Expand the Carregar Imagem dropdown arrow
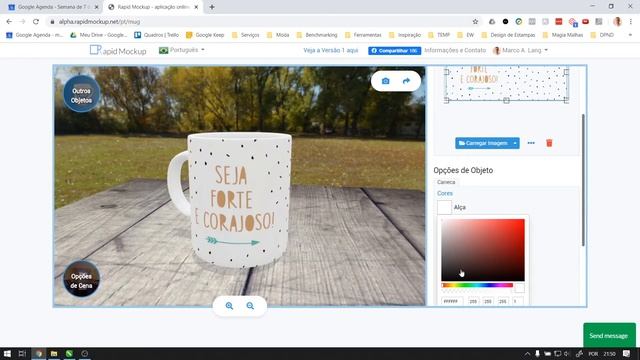This screenshot has width=640, height=360. (515, 143)
